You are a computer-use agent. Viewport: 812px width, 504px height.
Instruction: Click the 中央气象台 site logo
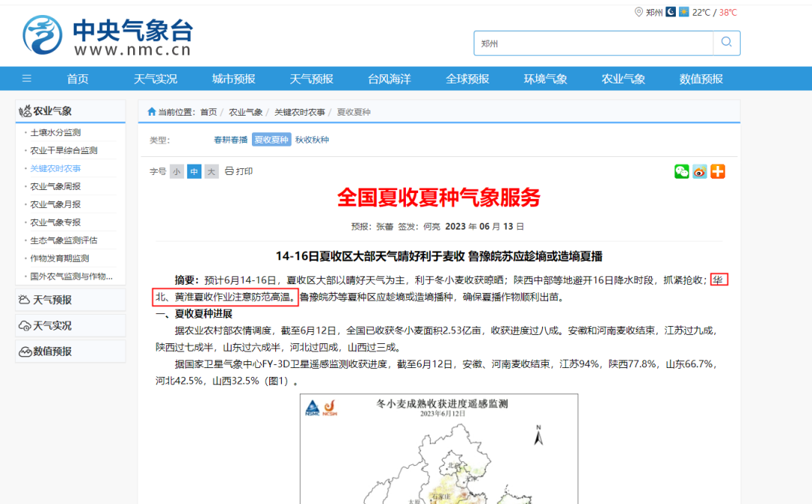(105, 35)
